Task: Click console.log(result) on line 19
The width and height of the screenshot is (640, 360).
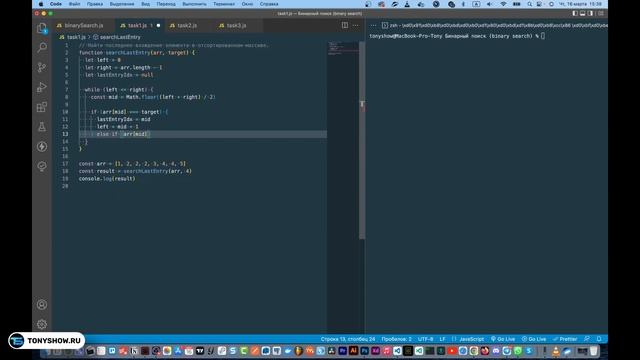Action: pyautogui.click(x=107, y=178)
